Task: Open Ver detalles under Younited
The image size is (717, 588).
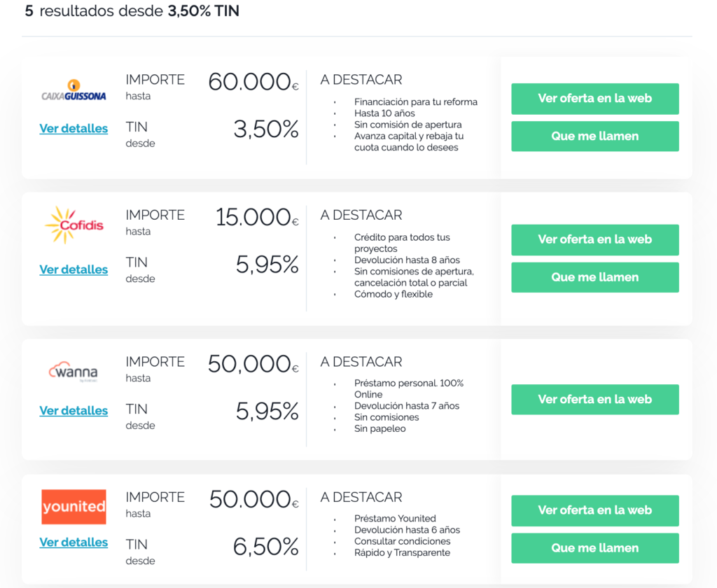Action: click(74, 542)
